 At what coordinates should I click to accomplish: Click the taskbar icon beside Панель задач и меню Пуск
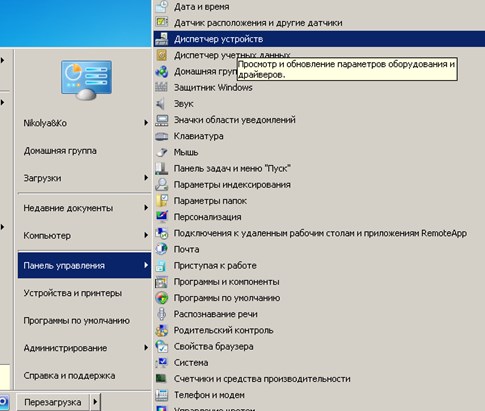(x=162, y=168)
